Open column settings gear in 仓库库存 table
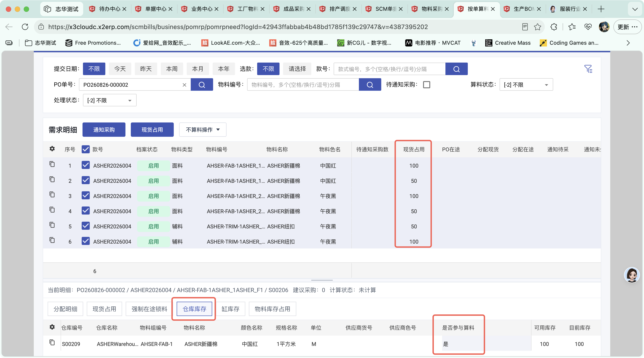Image resolution: width=644 pixels, height=358 pixels. pyautogui.click(x=52, y=327)
